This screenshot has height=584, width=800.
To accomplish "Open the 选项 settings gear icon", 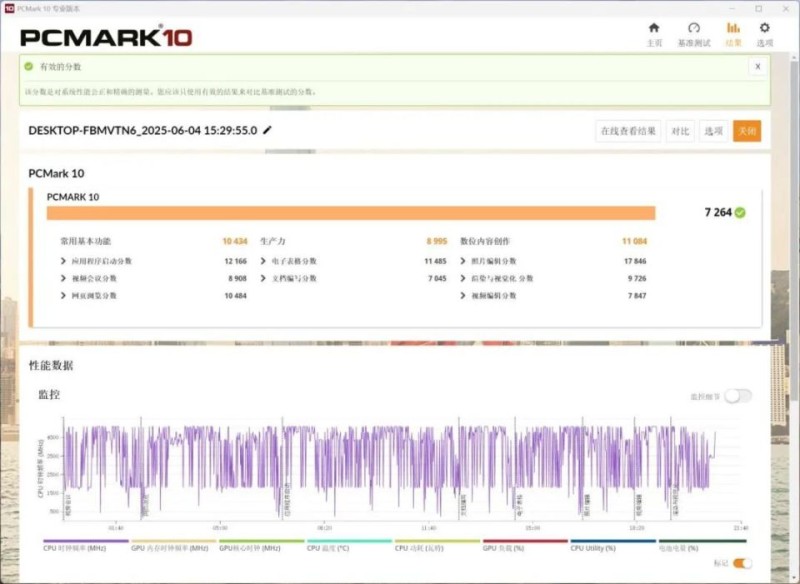I will (x=765, y=29).
